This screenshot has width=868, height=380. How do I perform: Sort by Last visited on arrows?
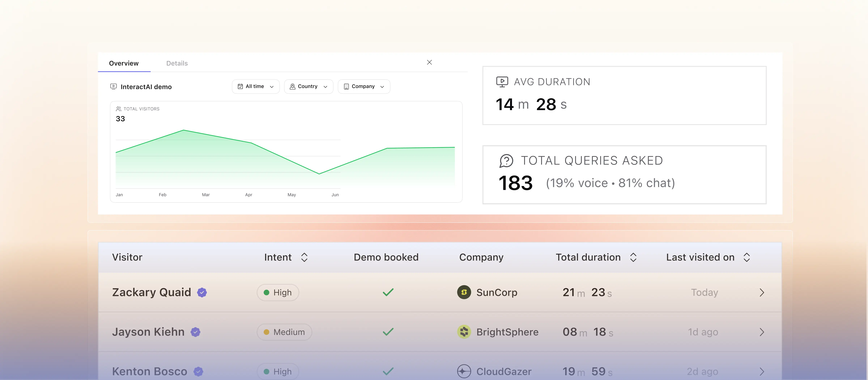(x=747, y=257)
